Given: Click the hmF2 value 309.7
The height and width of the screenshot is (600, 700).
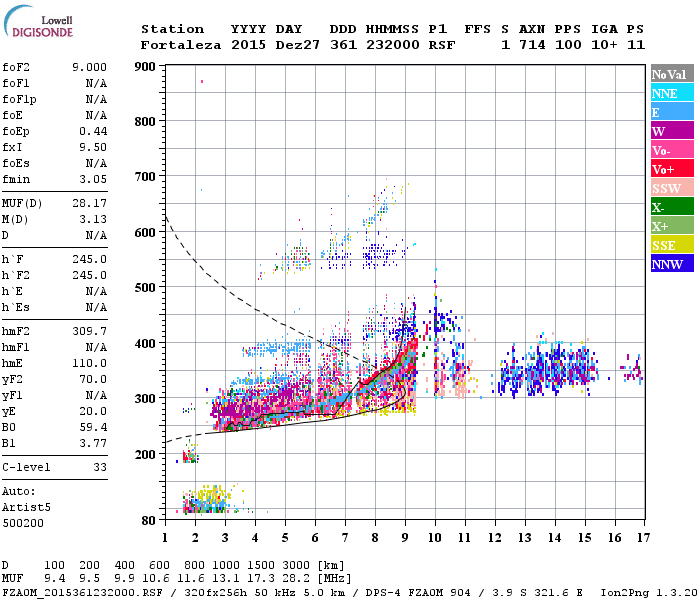Looking at the screenshot, I should tap(90, 331).
